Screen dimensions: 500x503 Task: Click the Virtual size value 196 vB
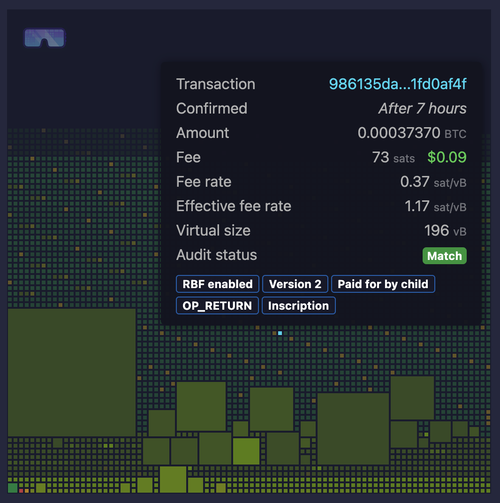445,230
